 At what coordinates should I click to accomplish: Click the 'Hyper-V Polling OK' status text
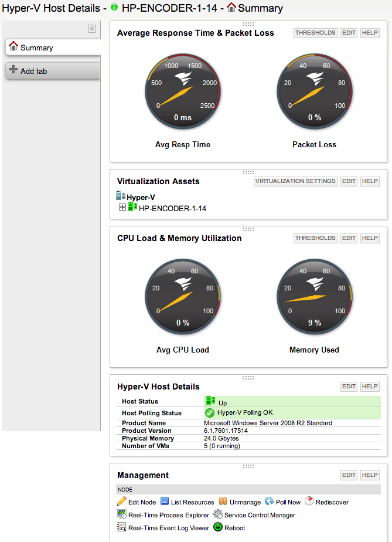tap(245, 412)
